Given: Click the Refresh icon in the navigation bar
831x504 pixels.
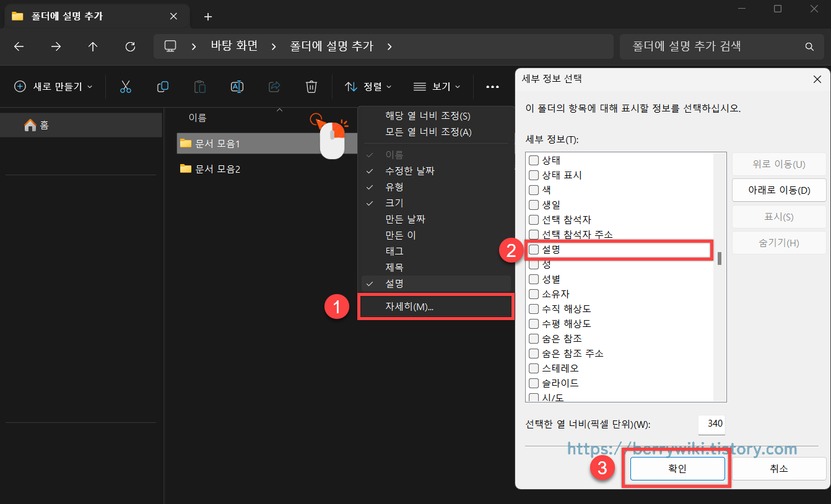Looking at the screenshot, I should [130, 46].
